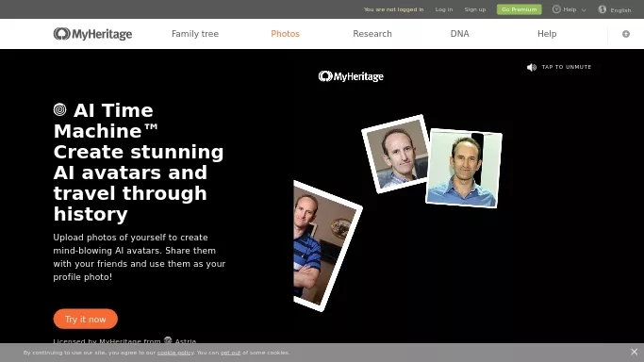Click the globe language icon
644x362 pixels.
click(603, 9)
